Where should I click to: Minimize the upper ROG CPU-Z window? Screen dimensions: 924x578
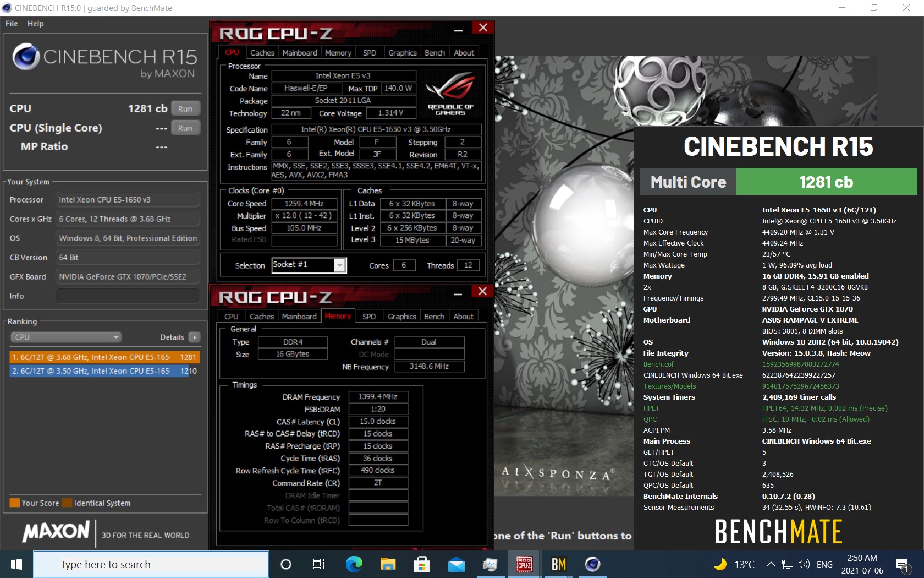pos(458,30)
